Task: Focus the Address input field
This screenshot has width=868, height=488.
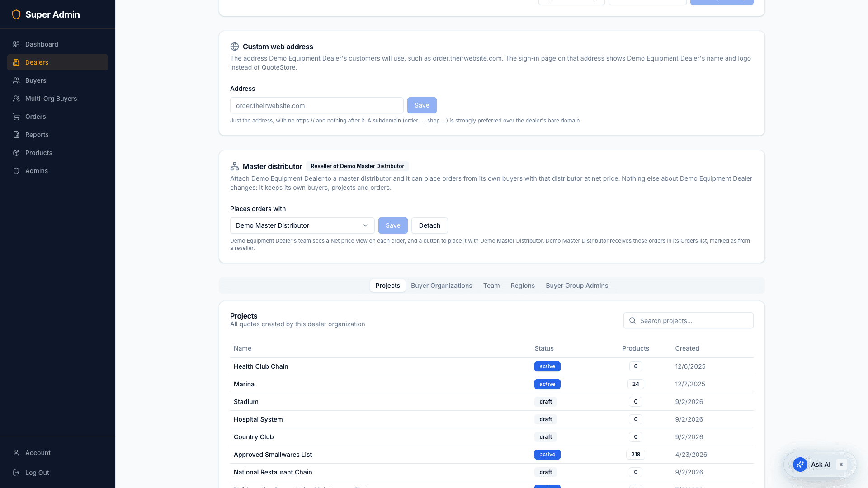Action: click(x=316, y=105)
